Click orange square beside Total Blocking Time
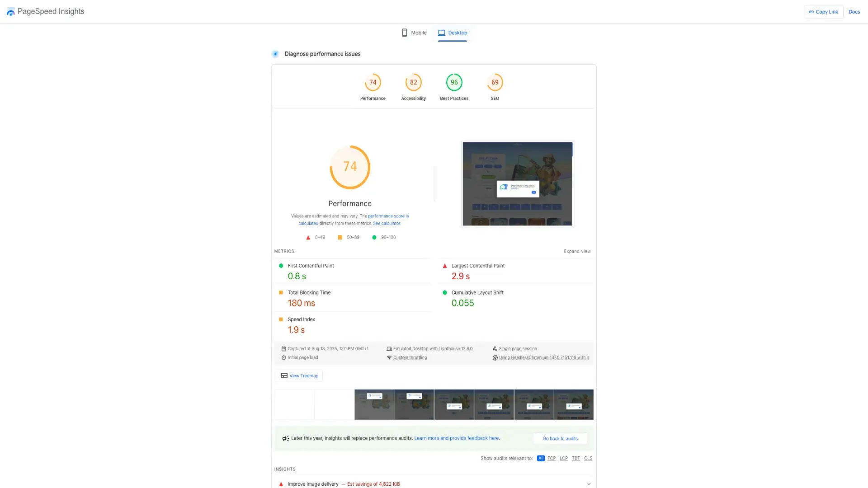Screen dimensions: 868x488 [x=281, y=292]
